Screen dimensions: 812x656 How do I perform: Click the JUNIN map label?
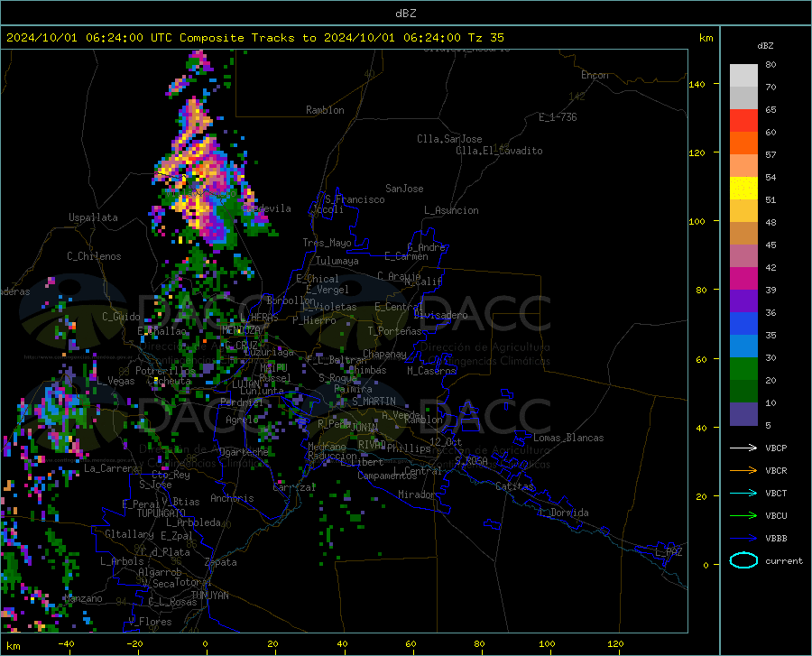[x=364, y=428]
